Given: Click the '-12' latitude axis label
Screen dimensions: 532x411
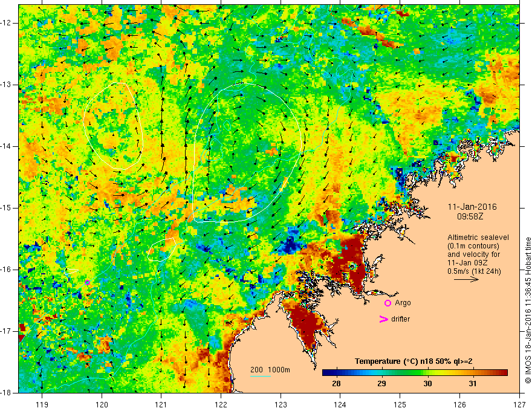Looking at the screenshot, I should pos(6,23).
